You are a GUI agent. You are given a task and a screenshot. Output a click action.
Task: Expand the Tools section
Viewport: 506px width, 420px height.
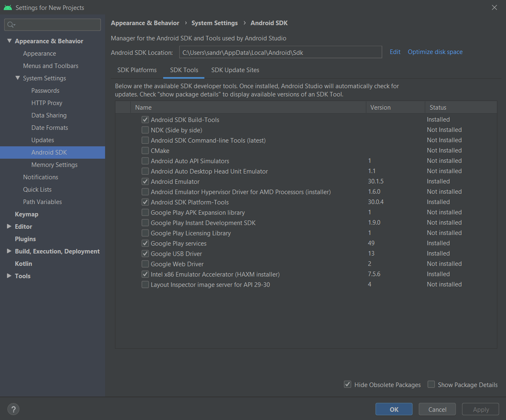[9, 276]
